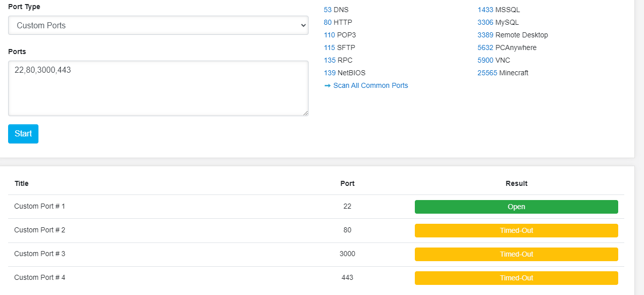The image size is (644, 295).
Task: Click the 3306 MySQL port link
Action: (485, 22)
